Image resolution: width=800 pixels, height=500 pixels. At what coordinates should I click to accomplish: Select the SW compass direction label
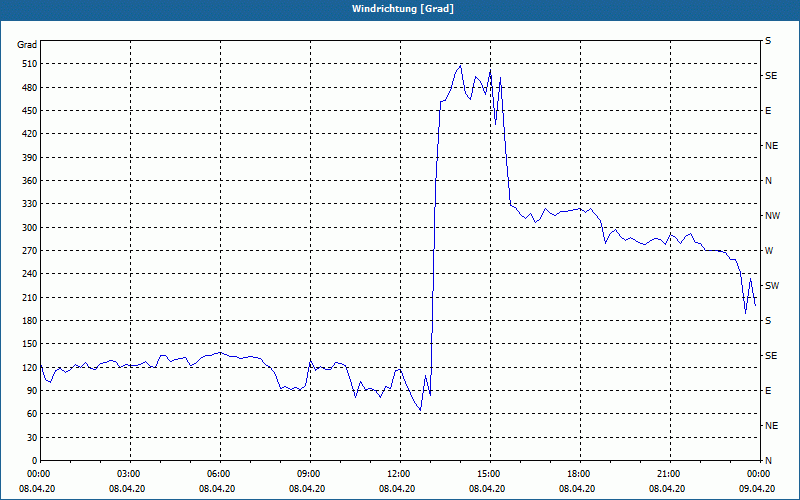coord(772,286)
